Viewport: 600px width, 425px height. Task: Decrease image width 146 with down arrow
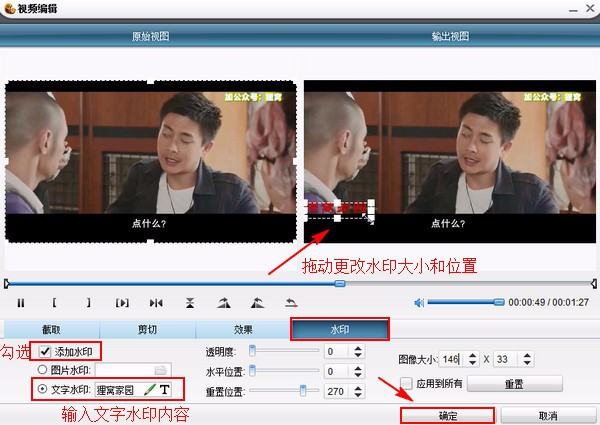[x=473, y=362]
